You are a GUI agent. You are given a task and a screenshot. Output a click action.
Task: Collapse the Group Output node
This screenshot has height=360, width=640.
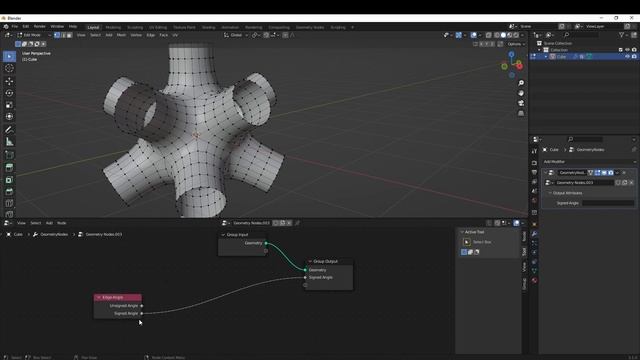click(310, 261)
